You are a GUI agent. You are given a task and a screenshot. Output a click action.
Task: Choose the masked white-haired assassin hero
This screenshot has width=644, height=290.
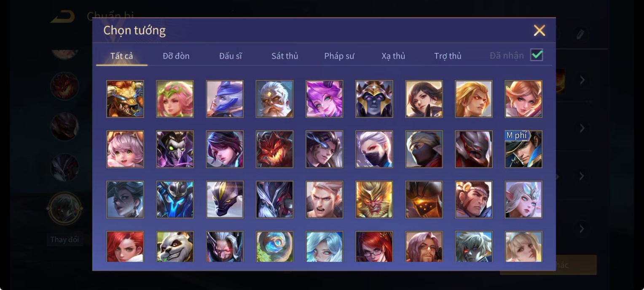374,149
